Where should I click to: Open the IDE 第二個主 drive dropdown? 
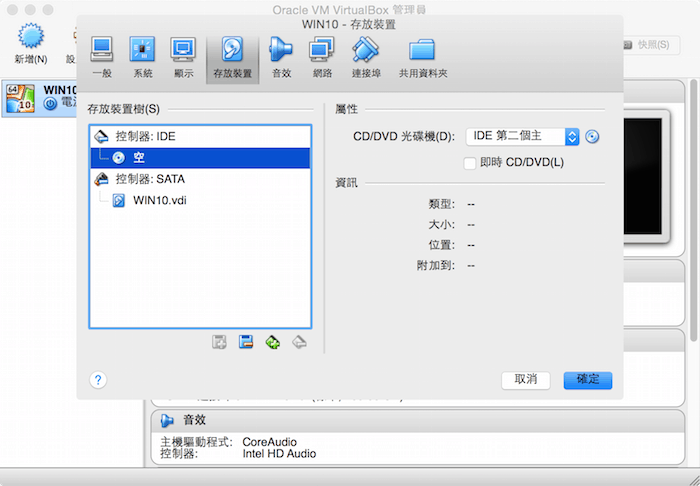tap(522, 137)
